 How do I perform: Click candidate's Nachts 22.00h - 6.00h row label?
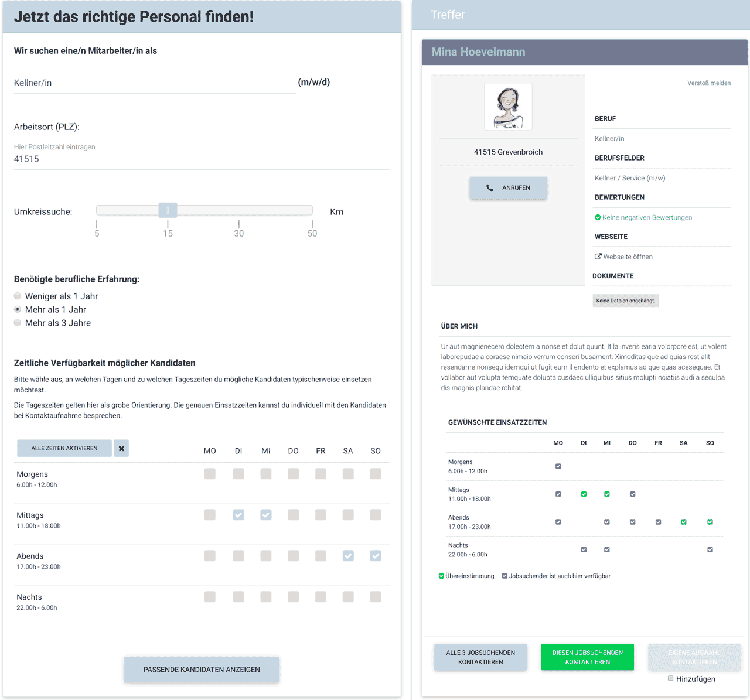tap(468, 549)
